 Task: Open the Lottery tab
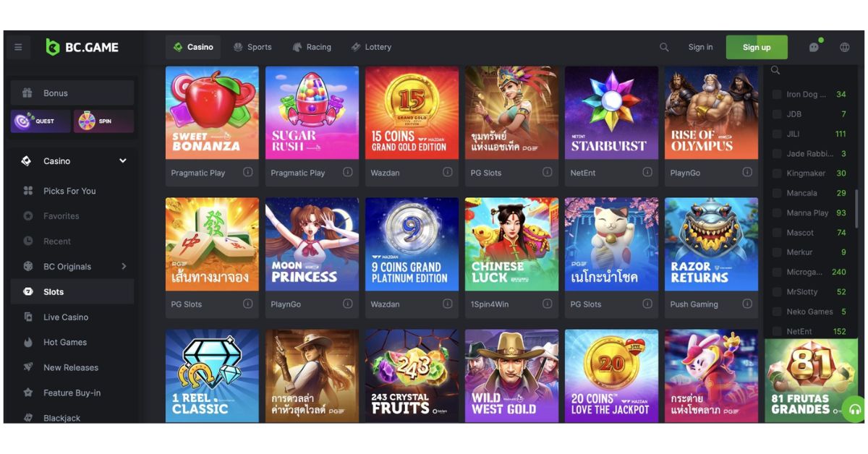pos(371,47)
